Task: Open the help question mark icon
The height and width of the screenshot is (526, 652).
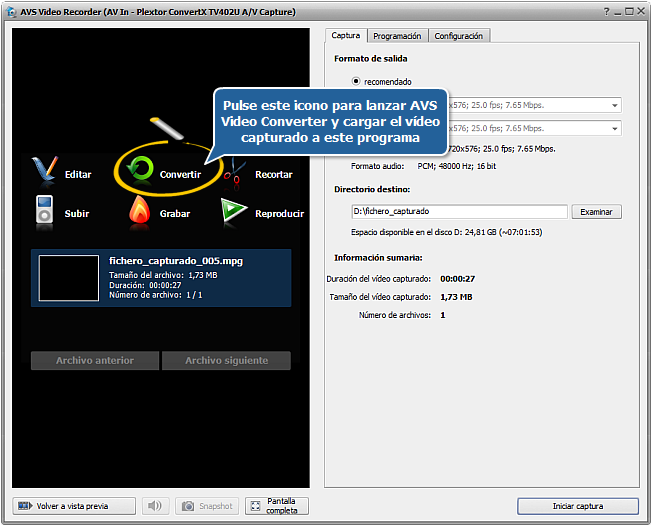Action: point(607,12)
